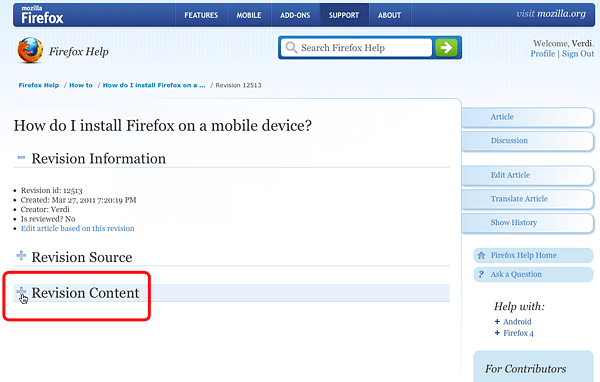Open the Show History tab
Screen dimensions: 600x382
pyautogui.click(x=527, y=223)
